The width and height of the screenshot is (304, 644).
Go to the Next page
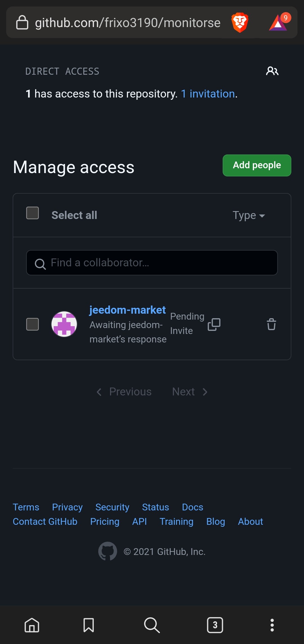[190, 392]
